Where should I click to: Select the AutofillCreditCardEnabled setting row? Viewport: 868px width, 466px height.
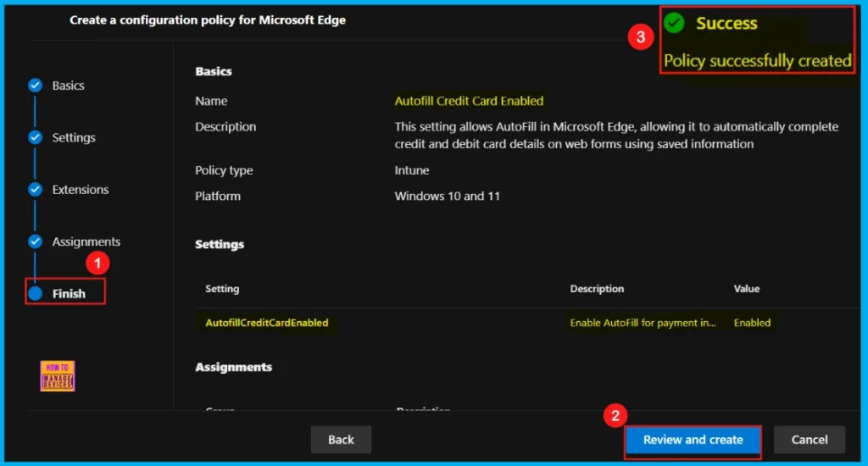point(527,323)
